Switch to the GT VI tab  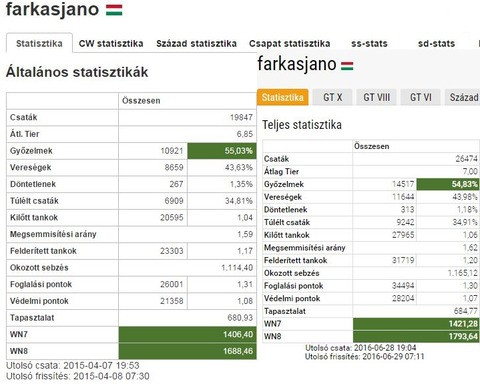tap(421, 97)
